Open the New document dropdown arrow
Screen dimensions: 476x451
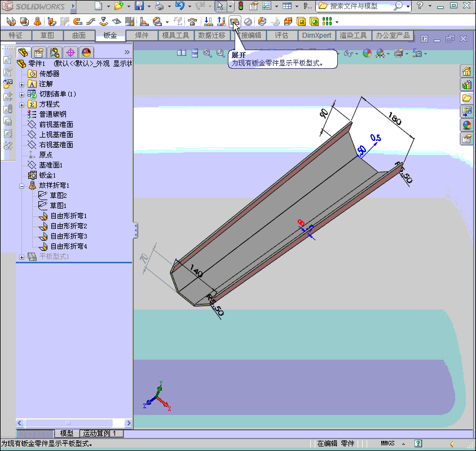(x=108, y=6)
